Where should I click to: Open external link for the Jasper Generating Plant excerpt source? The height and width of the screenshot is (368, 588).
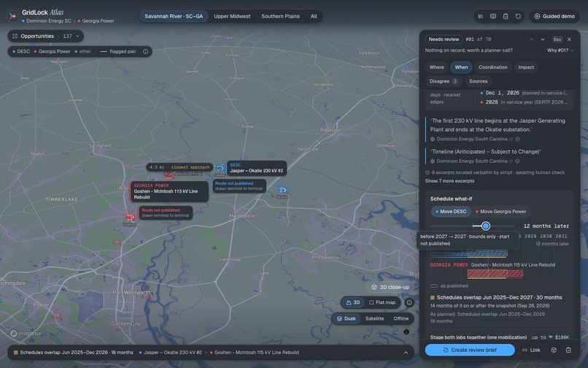[x=511, y=139]
